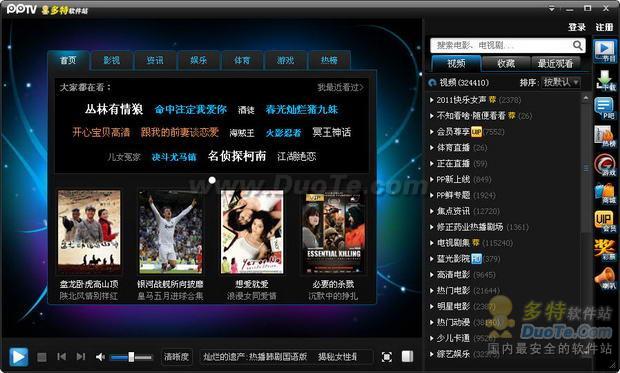Skip to the next video
This screenshot has width=620, height=373.
[x=81, y=357]
